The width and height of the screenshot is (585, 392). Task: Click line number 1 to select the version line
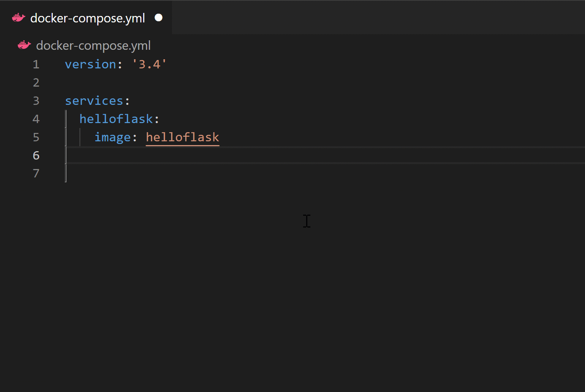36,64
